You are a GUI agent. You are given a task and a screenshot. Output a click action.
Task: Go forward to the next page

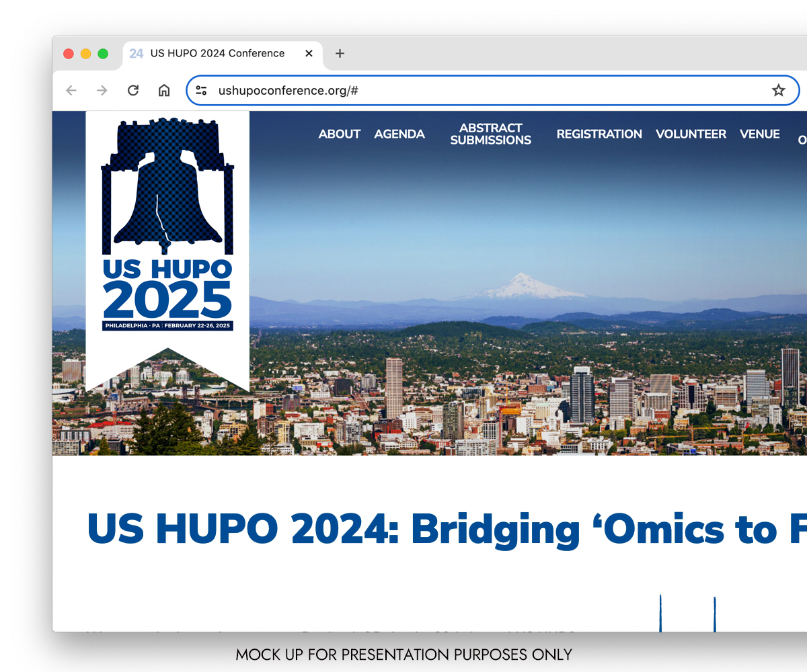102,91
